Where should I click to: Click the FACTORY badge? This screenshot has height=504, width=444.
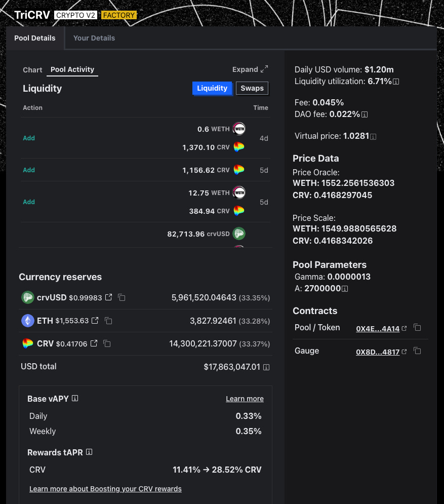coord(119,15)
